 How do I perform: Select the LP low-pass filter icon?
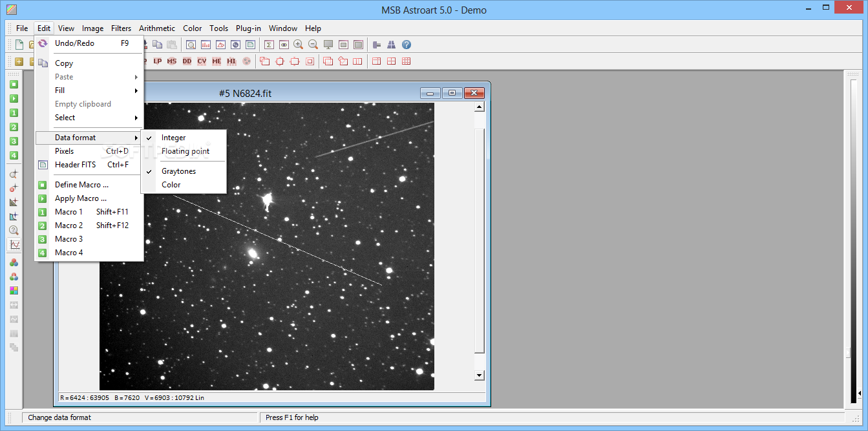[157, 61]
